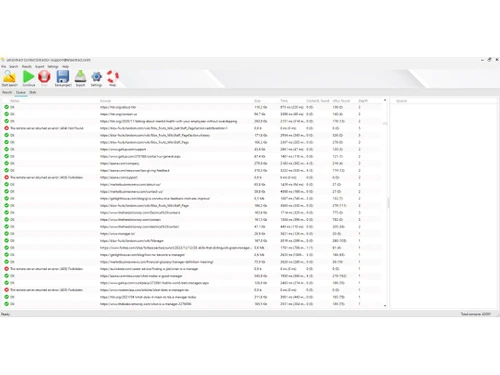Sort by the Status column header
This screenshot has height=375, width=500.
point(15,101)
